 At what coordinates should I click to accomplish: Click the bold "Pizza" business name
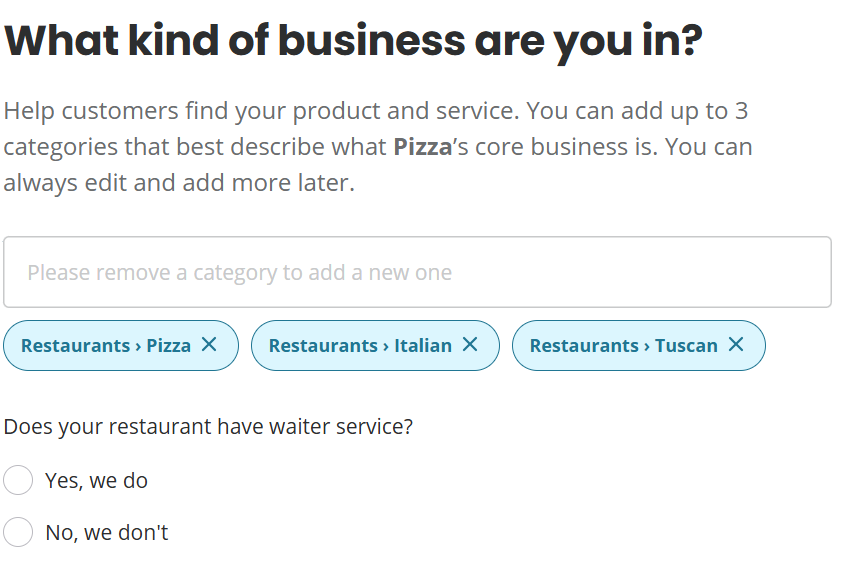pos(422,147)
